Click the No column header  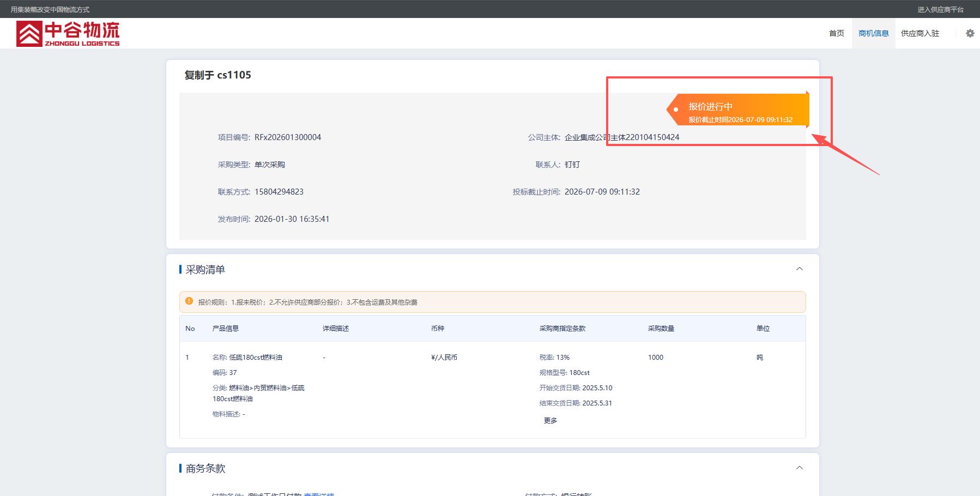point(190,328)
